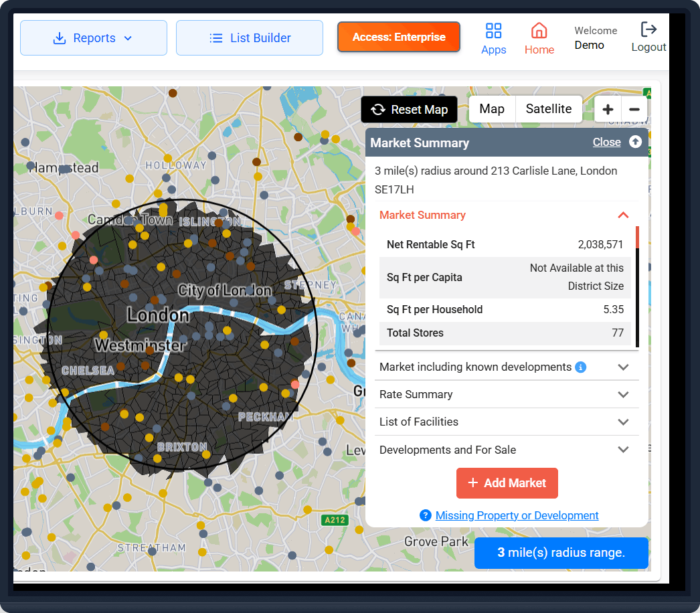
Task: Click the plus icon in Add Market
Action: click(x=472, y=483)
